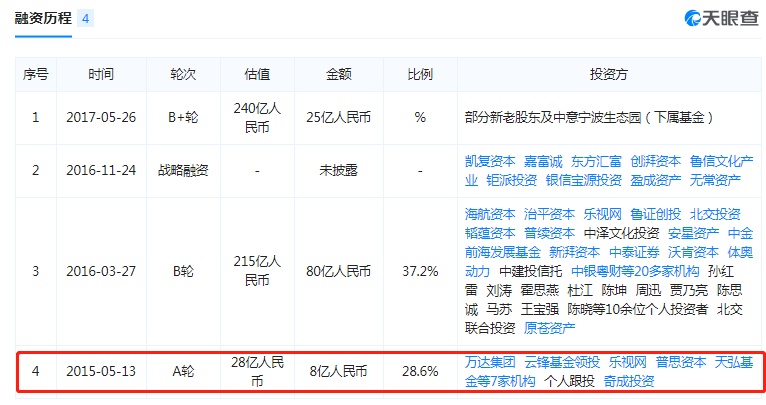Viewport: 766px width, 405px height.
Task: Open 乐视网 link in the B轮 row
Action: 602,214
